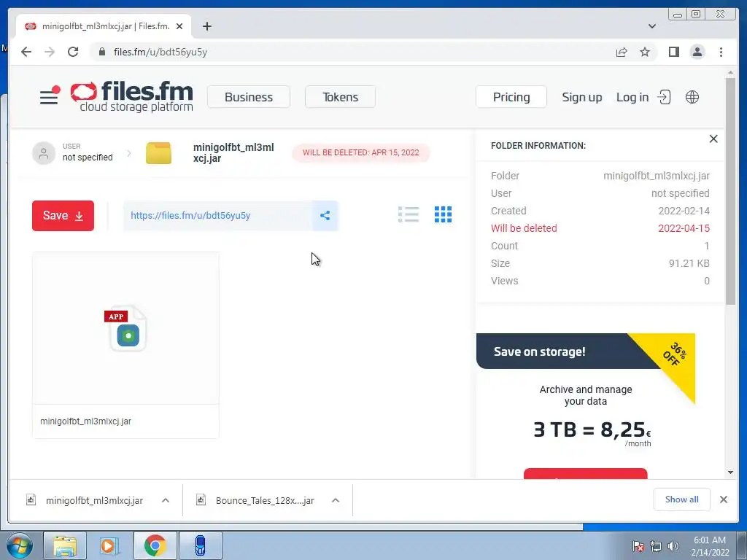Screen dimensions: 747x560
Task: Click the yellow folder icon
Action: 158,153
